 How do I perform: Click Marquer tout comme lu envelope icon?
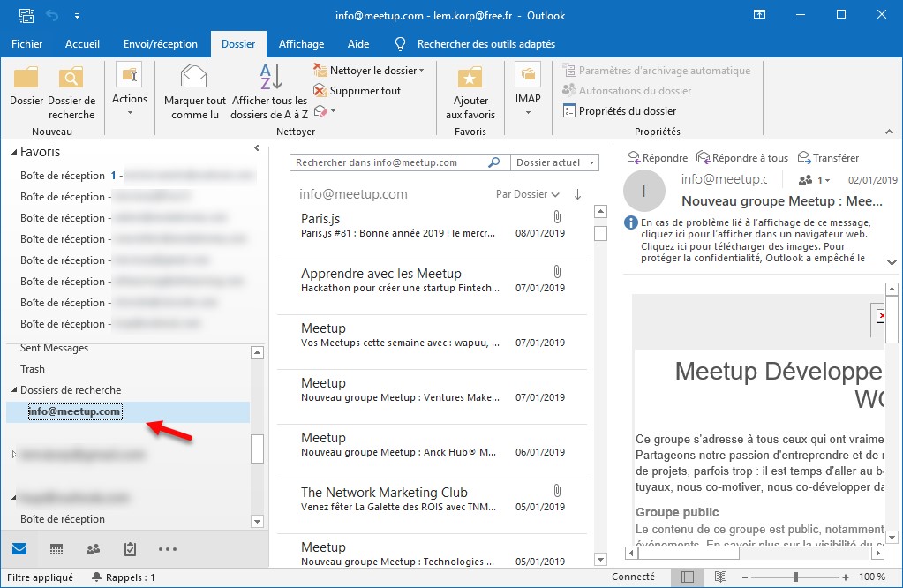pos(194,78)
